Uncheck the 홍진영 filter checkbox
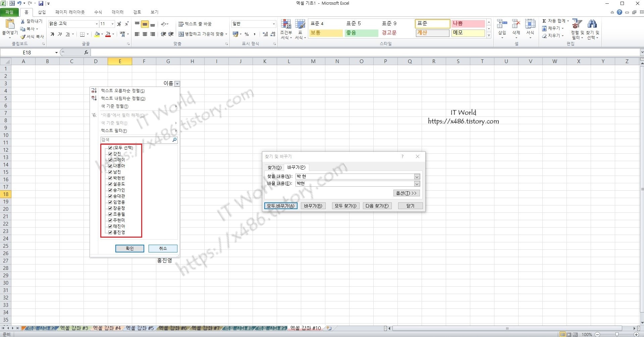 coord(110,232)
